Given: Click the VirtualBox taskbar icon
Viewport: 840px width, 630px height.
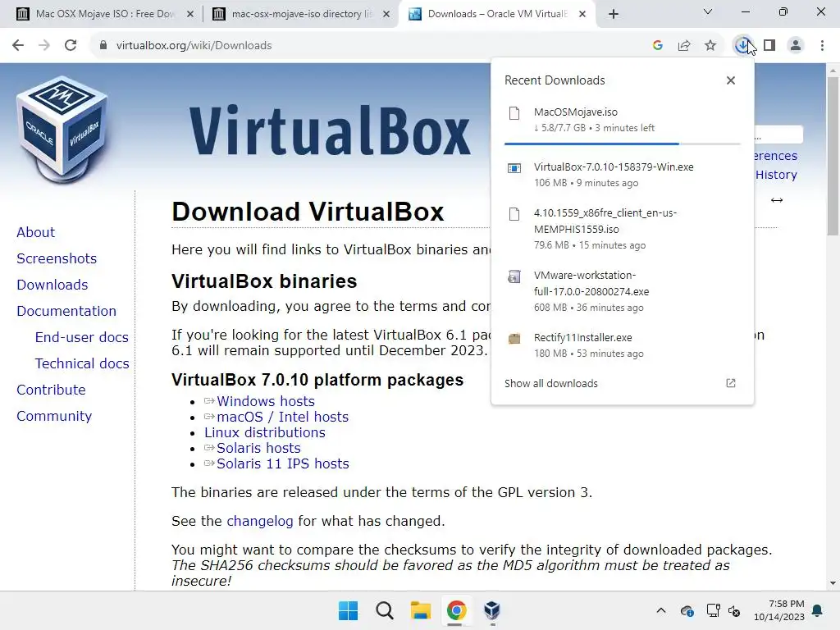Looking at the screenshot, I should click(492, 610).
